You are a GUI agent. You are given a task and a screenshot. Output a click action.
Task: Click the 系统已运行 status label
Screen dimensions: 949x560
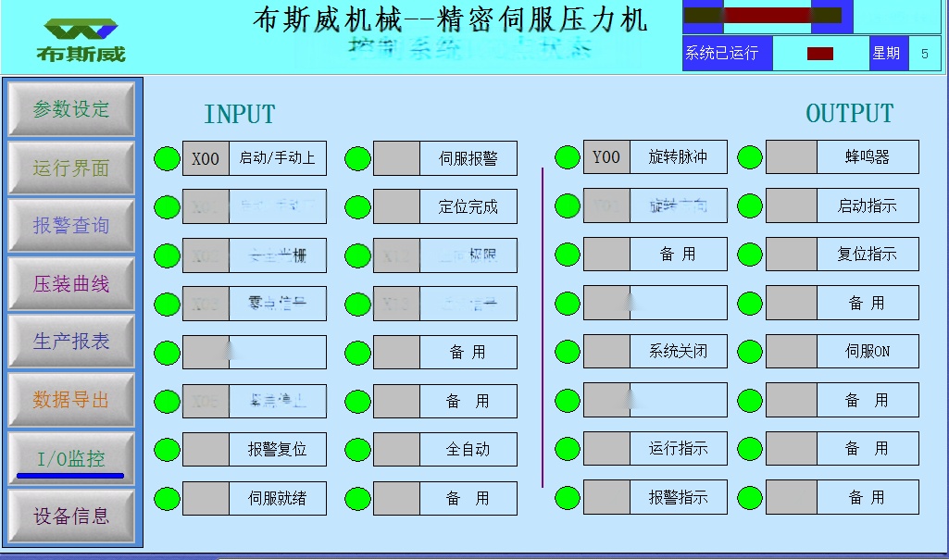click(728, 53)
